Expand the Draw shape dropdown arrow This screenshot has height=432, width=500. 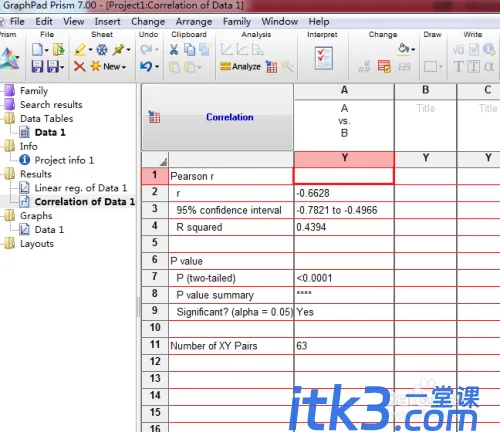pos(441,67)
